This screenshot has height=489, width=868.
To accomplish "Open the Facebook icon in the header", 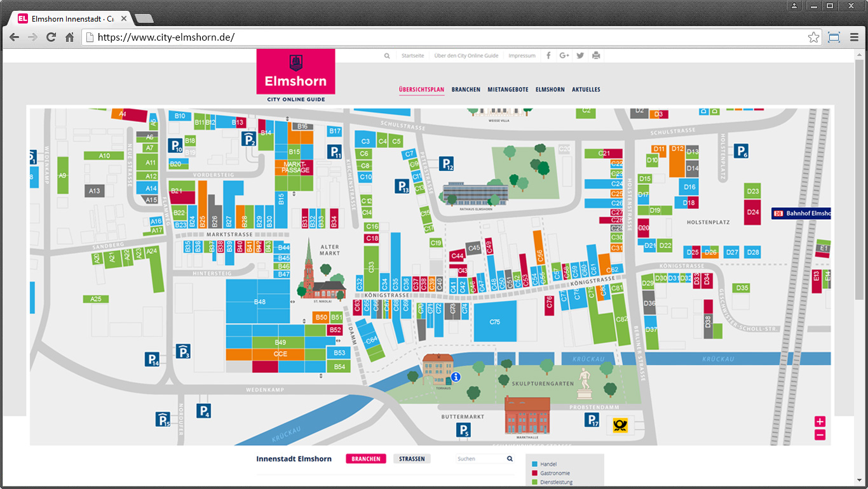I will 548,55.
